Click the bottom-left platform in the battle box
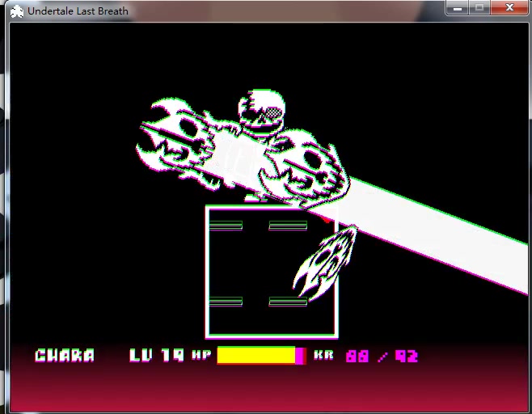Image resolution: width=532 pixels, height=414 pixels. coord(226,302)
